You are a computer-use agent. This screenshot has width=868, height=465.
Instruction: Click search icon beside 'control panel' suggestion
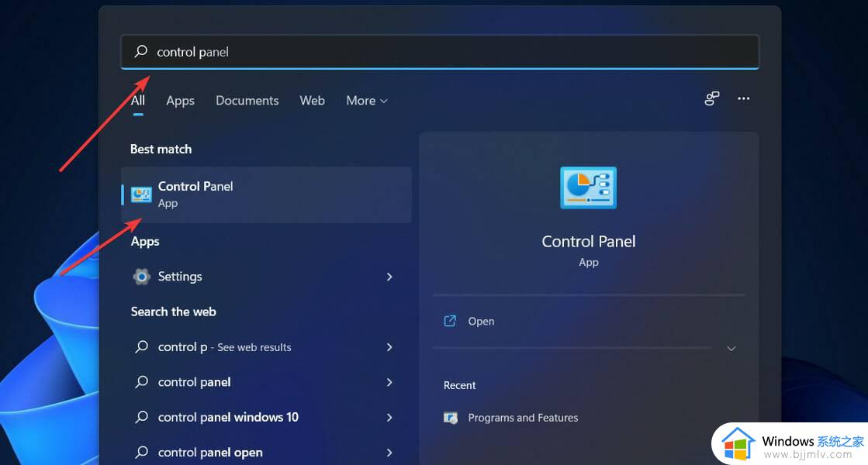click(x=142, y=381)
